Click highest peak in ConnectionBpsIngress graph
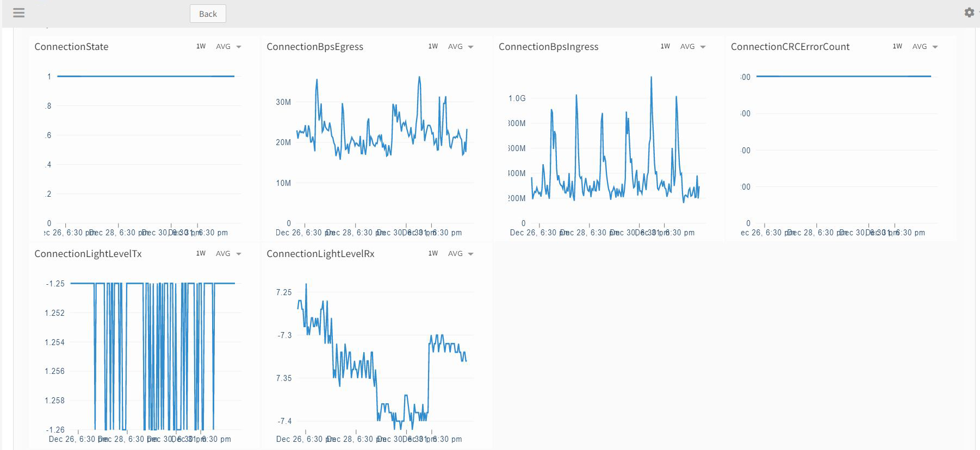 (651, 78)
